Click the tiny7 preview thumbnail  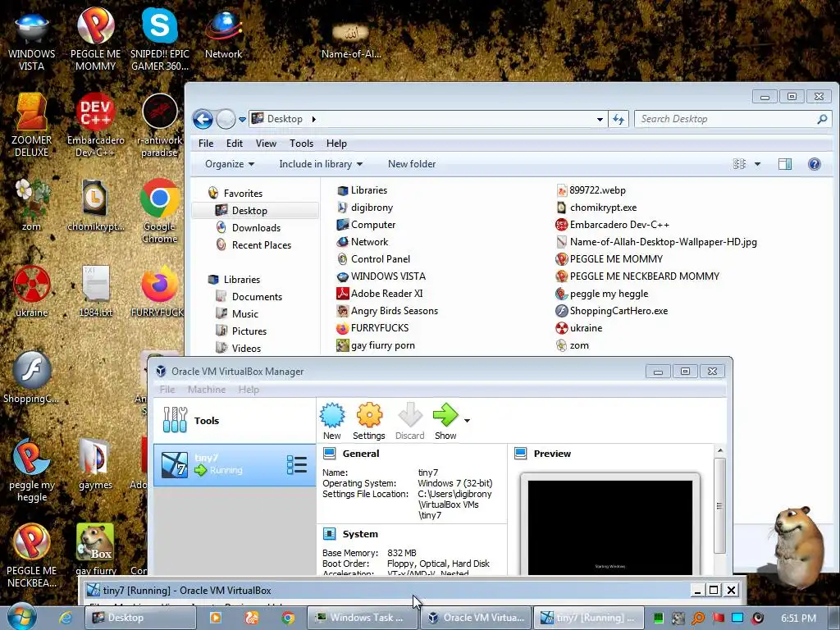coord(610,527)
